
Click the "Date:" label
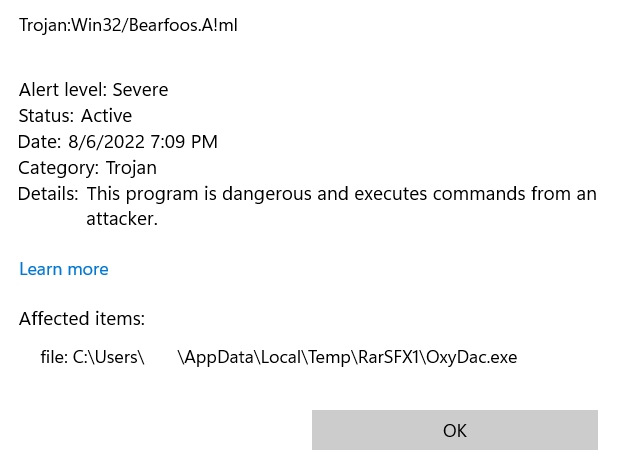39,142
